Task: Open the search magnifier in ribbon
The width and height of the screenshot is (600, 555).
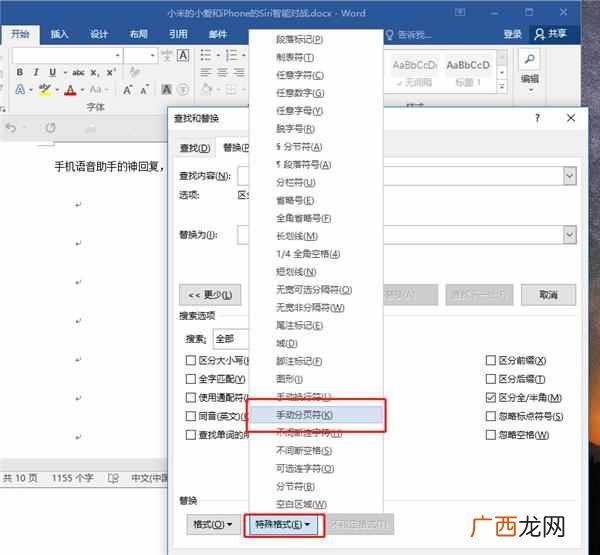Action: (x=530, y=59)
